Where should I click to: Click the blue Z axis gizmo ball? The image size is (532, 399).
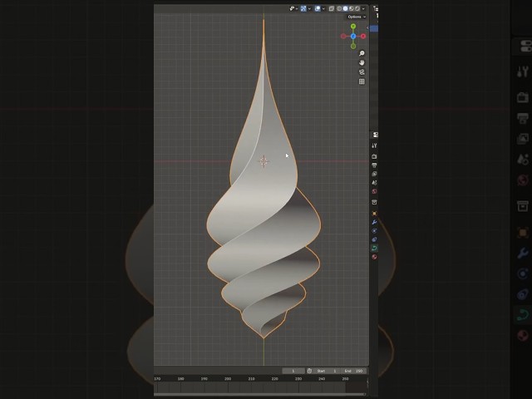pos(353,36)
